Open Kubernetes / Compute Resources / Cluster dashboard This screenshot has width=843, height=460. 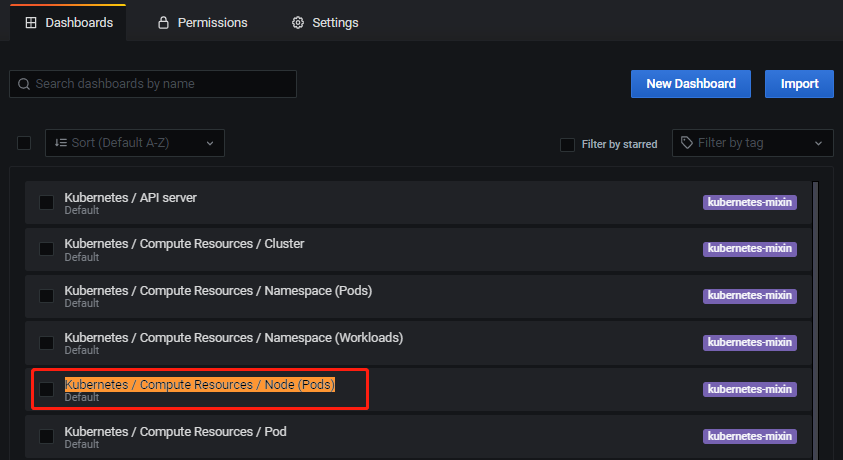coord(184,243)
